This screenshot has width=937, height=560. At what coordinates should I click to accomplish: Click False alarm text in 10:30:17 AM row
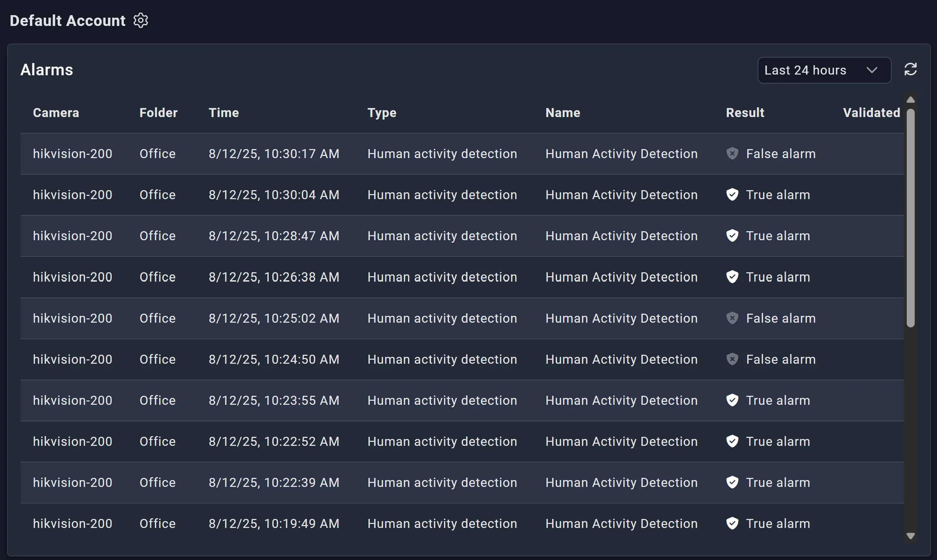tap(781, 153)
